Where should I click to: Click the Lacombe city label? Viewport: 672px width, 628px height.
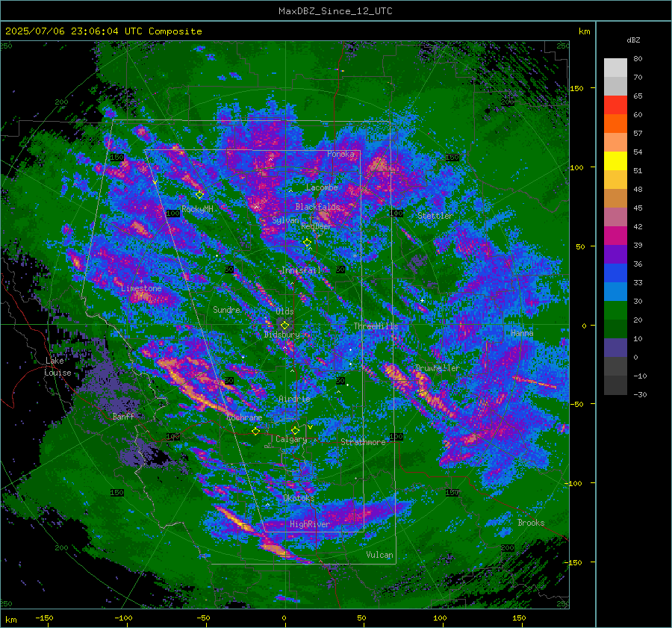[x=322, y=187]
